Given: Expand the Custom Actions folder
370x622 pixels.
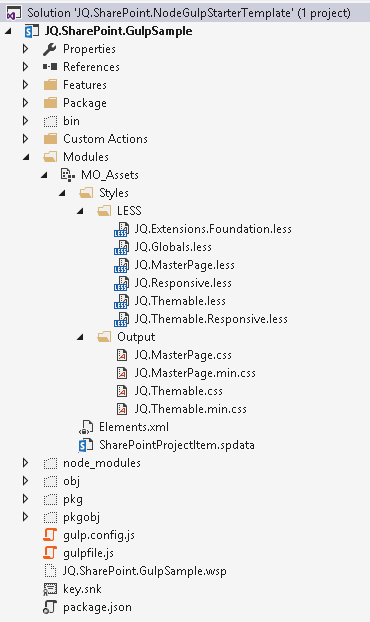Looking at the screenshot, I should pos(26,139).
